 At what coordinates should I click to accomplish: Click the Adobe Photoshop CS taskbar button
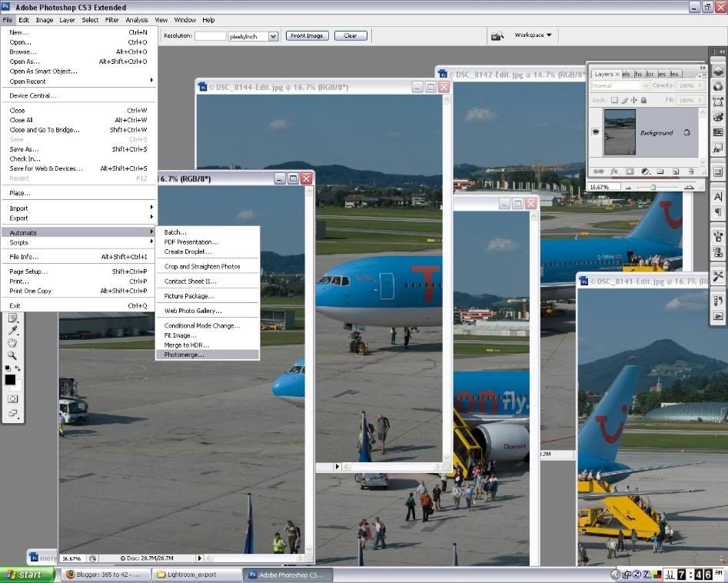(x=288, y=575)
